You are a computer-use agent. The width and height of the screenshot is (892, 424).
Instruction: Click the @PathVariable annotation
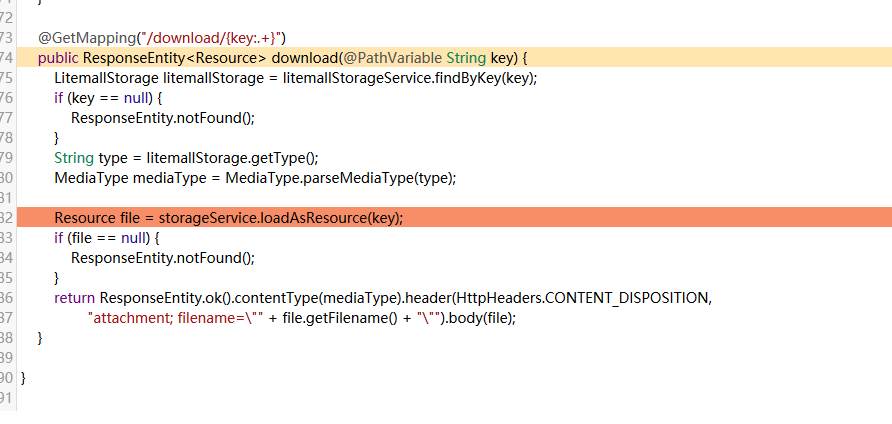tap(393, 58)
